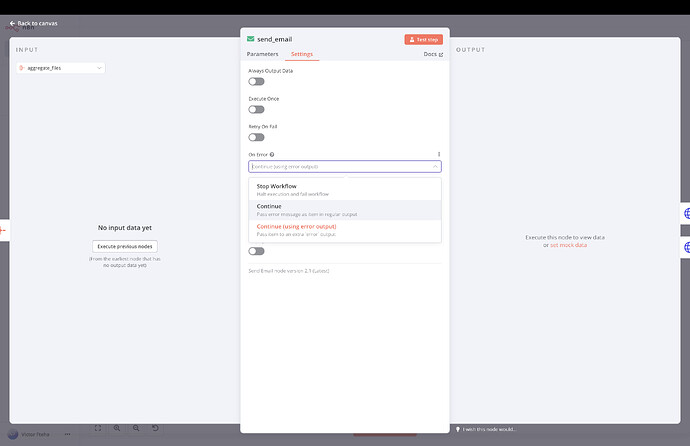
Task: Click the upper globe icon on right edge
Action: (686, 214)
